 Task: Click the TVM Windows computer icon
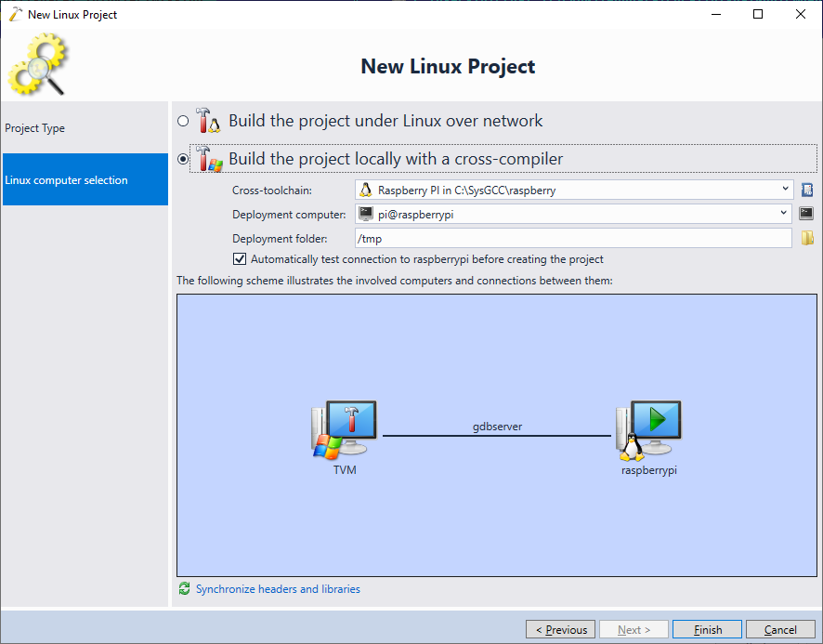pos(345,430)
